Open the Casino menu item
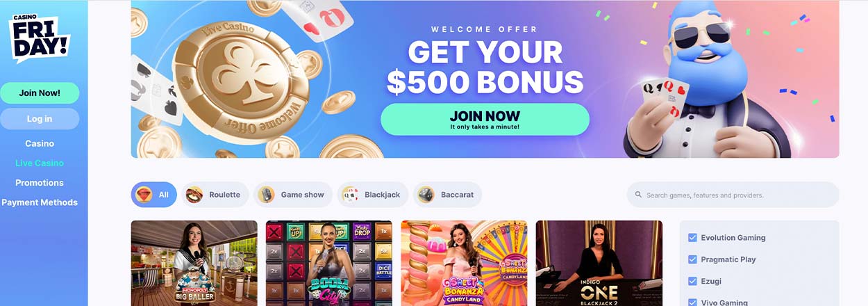 [x=40, y=143]
